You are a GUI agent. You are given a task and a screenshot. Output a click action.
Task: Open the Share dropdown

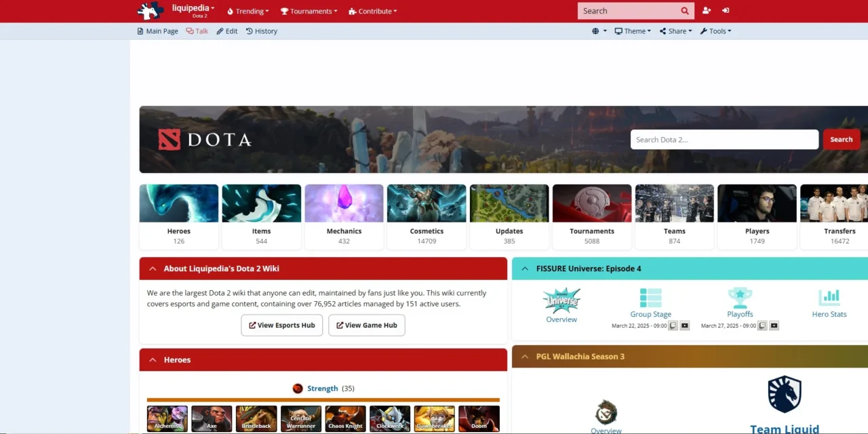coord(676,31)
